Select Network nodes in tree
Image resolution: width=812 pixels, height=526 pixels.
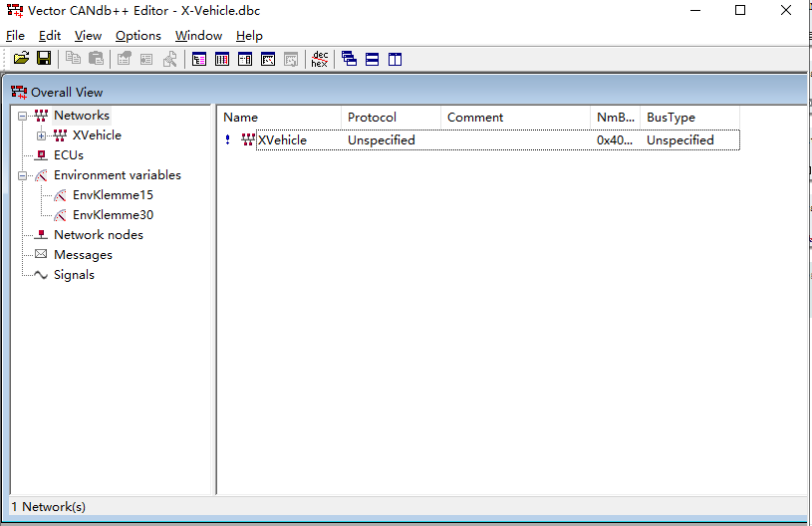(99, 235)
